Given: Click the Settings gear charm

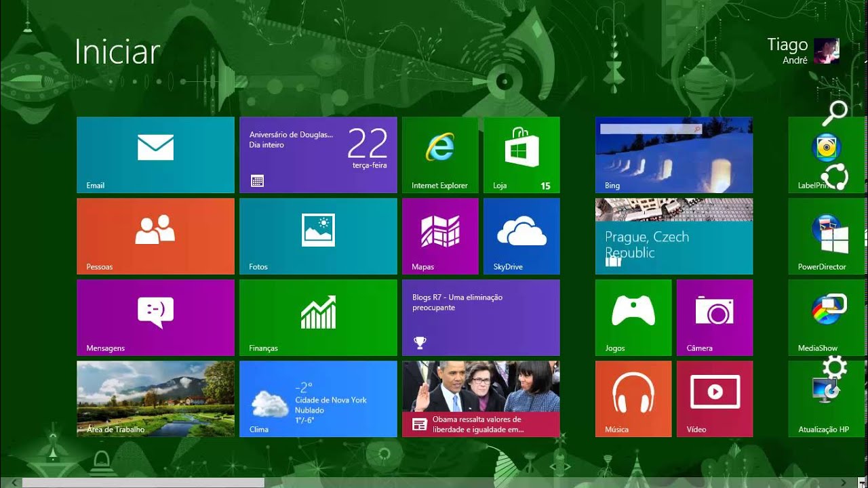Looking at the screenshot, I should click(x=835, y=368).
